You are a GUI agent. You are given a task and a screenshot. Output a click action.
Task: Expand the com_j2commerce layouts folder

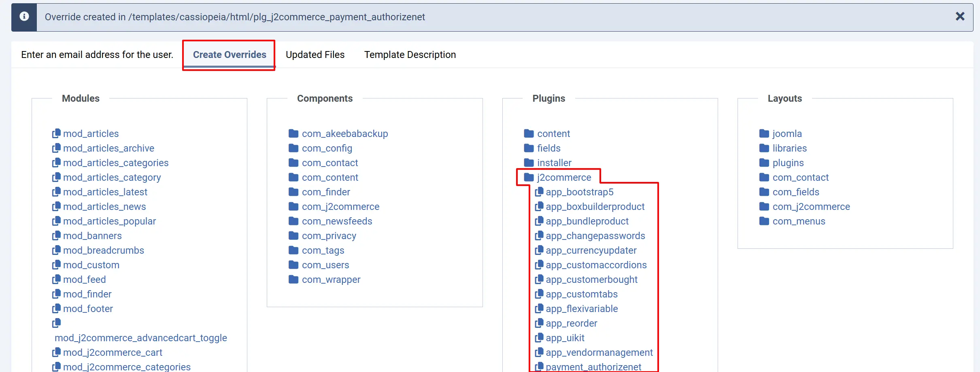(x=804, y=206)
